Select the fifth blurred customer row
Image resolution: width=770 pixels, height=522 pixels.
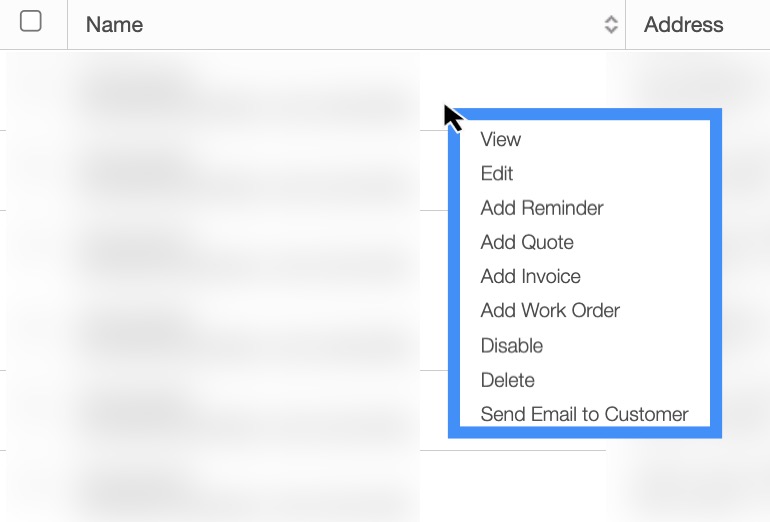135,410
